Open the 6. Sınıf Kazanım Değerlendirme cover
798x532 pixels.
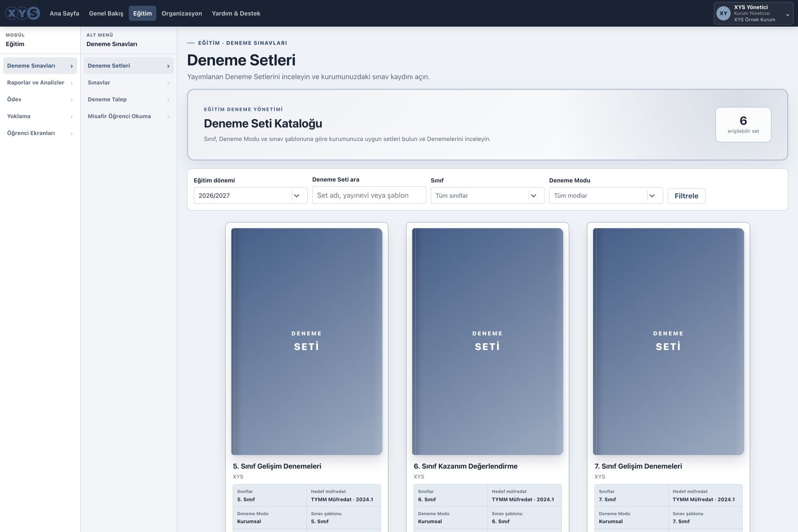click(x=488, y=341)
